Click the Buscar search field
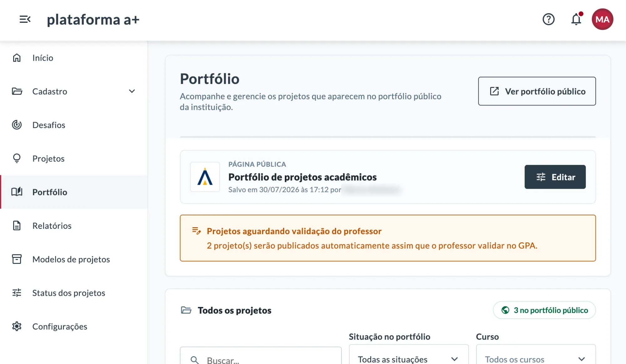Screen dimensions: 626x364 point(260,356)
